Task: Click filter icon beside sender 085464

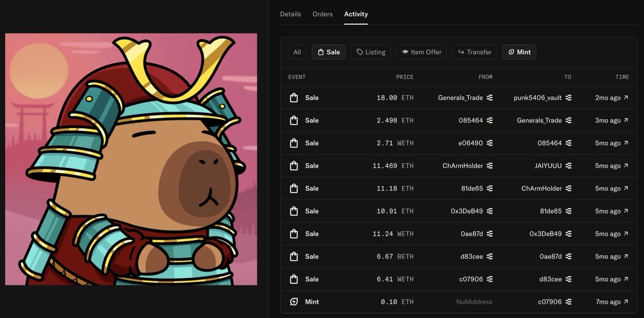Action: [489, 120]
